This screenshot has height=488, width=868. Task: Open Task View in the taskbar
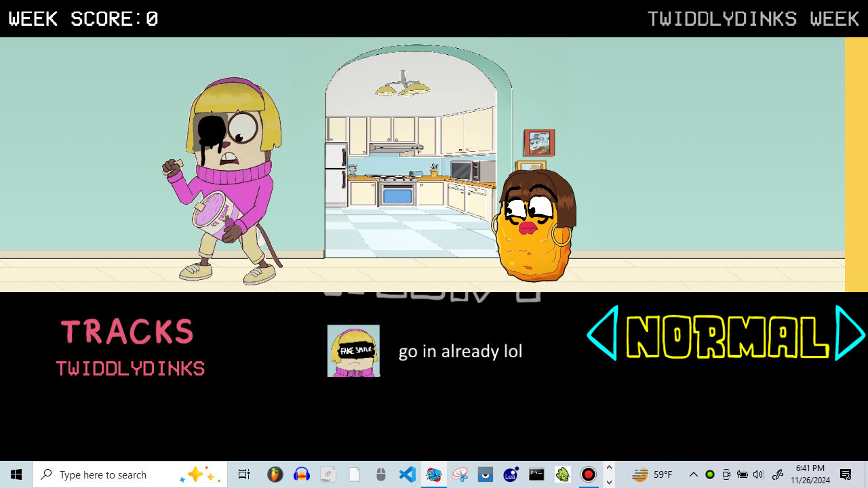(244, 474)
